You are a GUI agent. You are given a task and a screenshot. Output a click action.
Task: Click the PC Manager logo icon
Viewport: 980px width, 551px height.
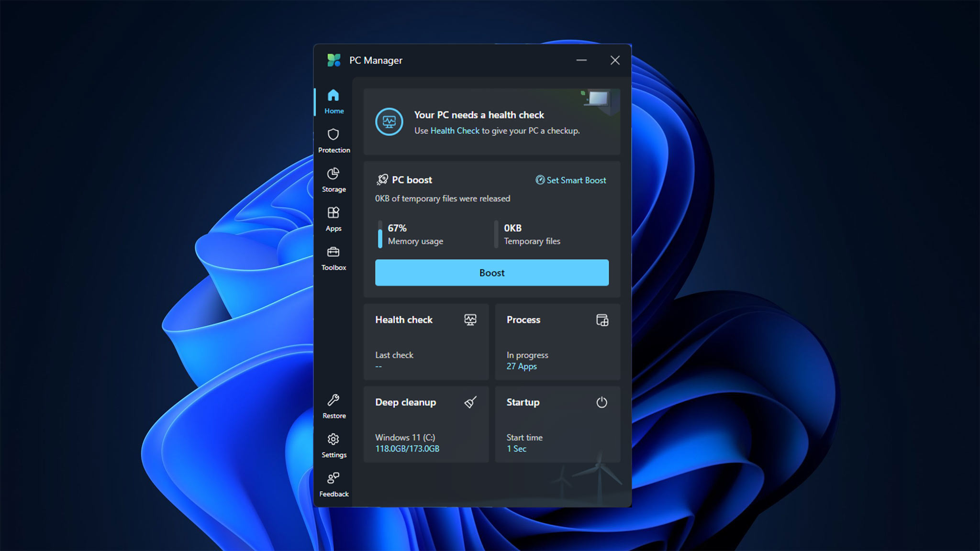coord(334,60)
